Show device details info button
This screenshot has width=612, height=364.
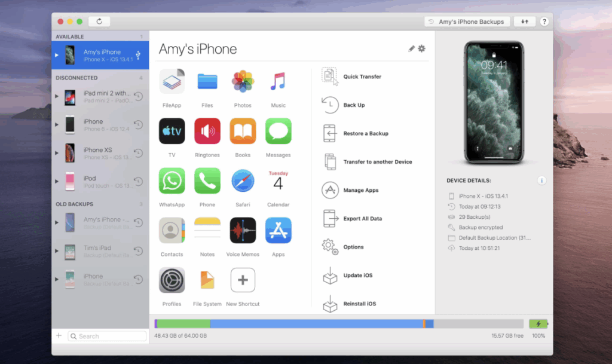tap(541, 181)
